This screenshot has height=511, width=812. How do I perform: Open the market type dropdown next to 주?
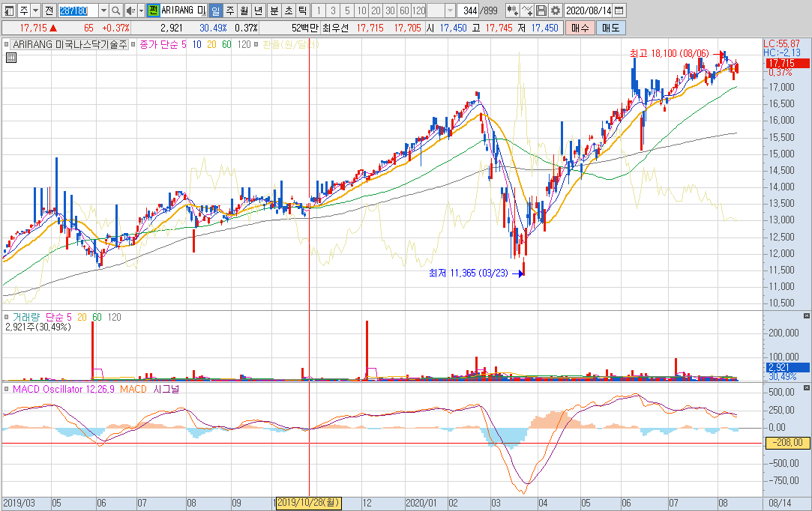coord(36,10)
